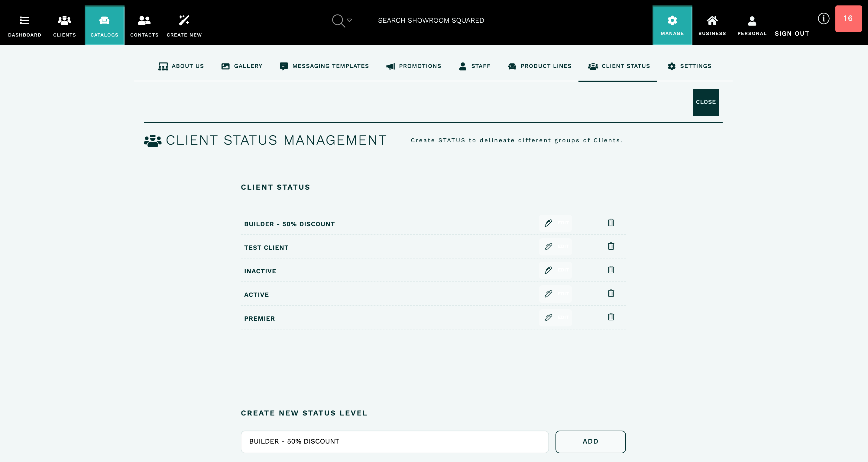This screenshot has width=868, height=462.
Task: Click the info circle icon
Action: tap(824, 19)
